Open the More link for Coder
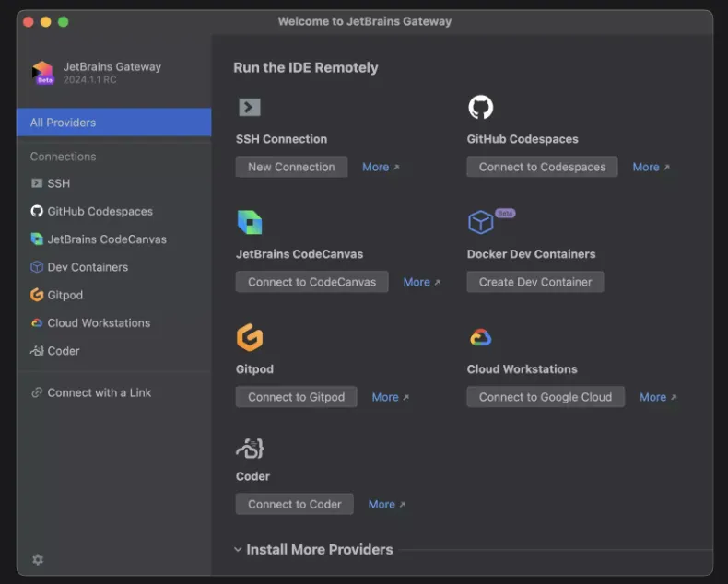This screenshot has height=584, width=728. click(387, 504)
